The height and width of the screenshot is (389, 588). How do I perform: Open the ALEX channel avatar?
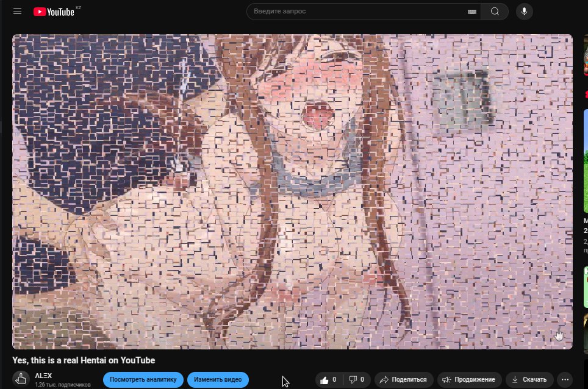pyautogui.click(x=21, y=379)
